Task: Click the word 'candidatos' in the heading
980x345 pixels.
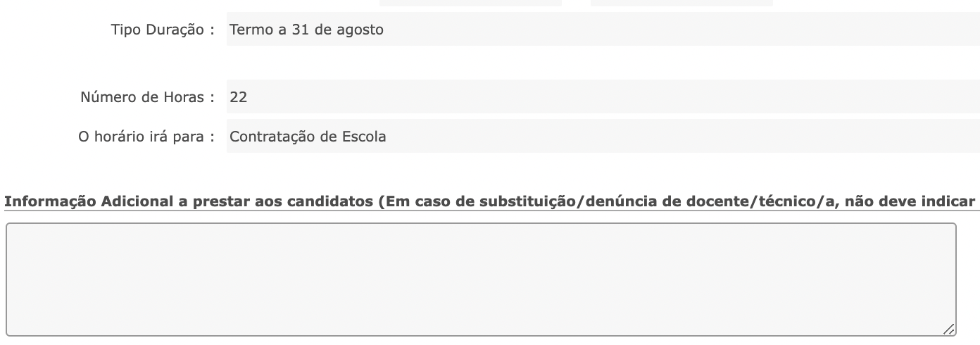Action: click(x=334, y=201)
